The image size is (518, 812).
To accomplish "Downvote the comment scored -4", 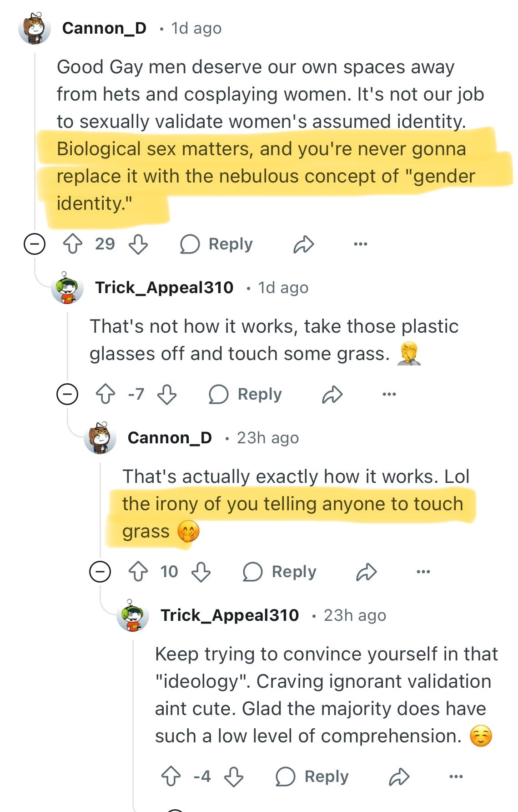I will pyautogui.click(x=234, y=776).
